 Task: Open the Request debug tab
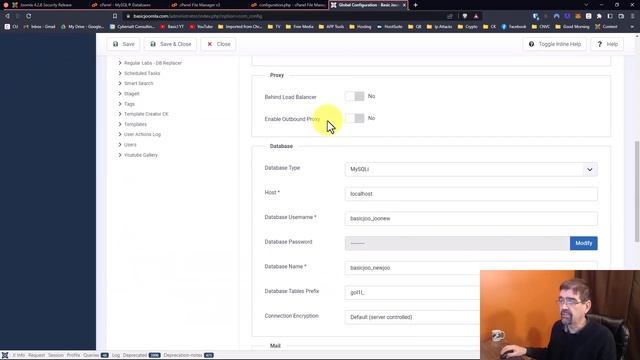click(x=36, y=355)
